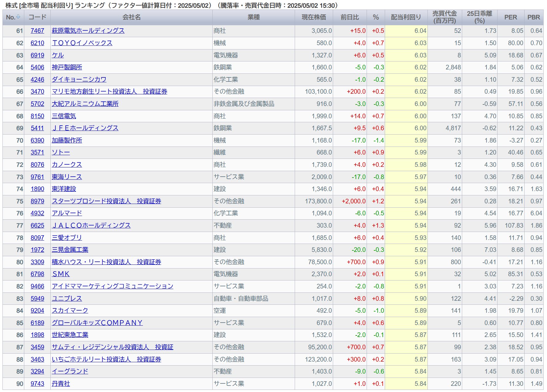
Task: Sort by the PER column header
Action: click(x=511, y=17)
